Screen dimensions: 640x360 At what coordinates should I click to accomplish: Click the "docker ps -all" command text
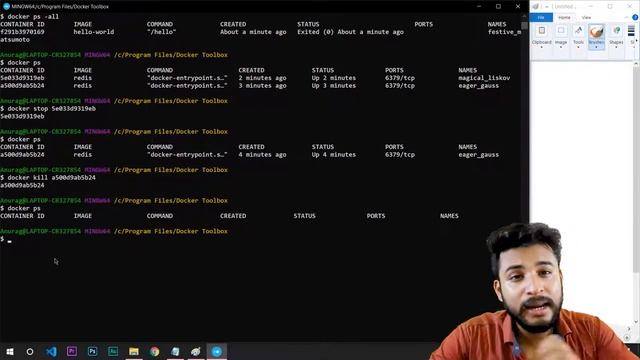click(x=33, y=16)
